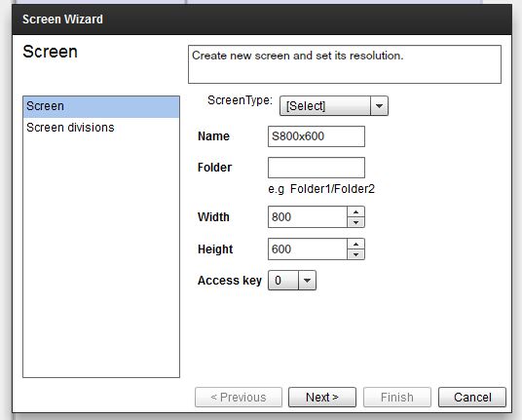Focus the Width value field
Image resolution: width=522 pixels, height=420 pixels.
tap(308, 217)
